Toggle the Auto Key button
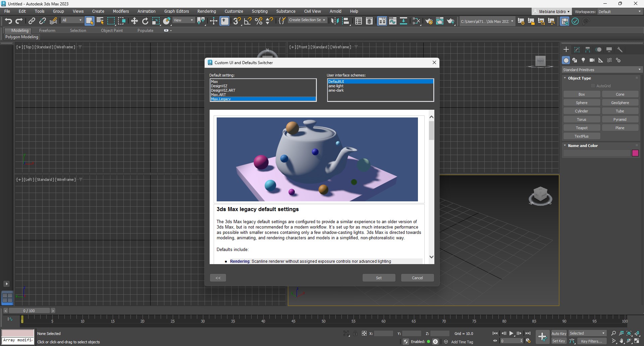The height and width of the screenshot is (346, 644). 558,333
